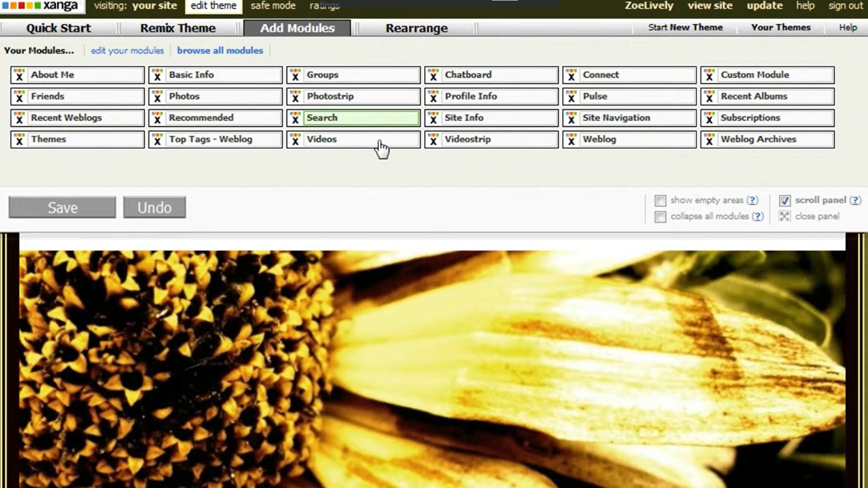Click the Xanga logo in top bar
The image size is (868, 488).
(x=41, y=6)
